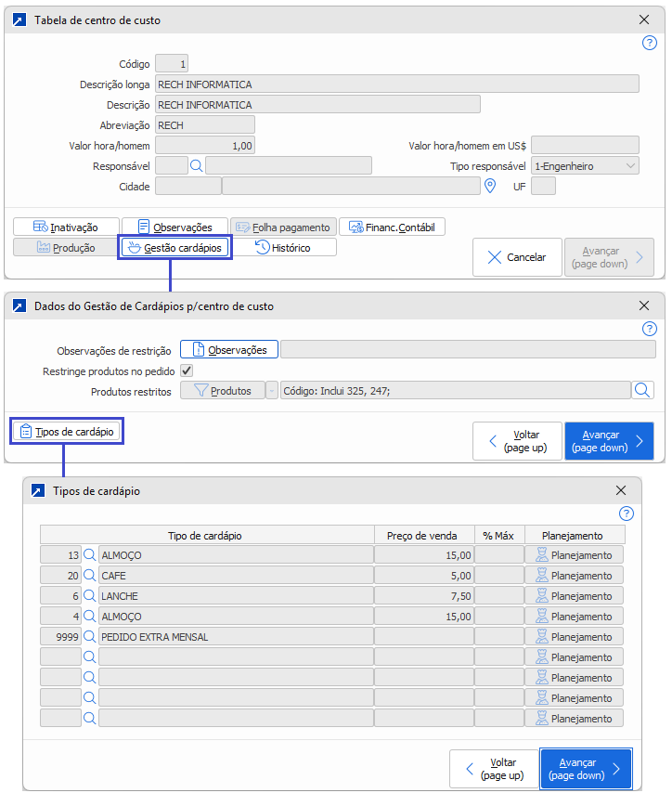Screen dimensions: 672x793
Task: Click the Cancelar button
Action: coord(517,257)
